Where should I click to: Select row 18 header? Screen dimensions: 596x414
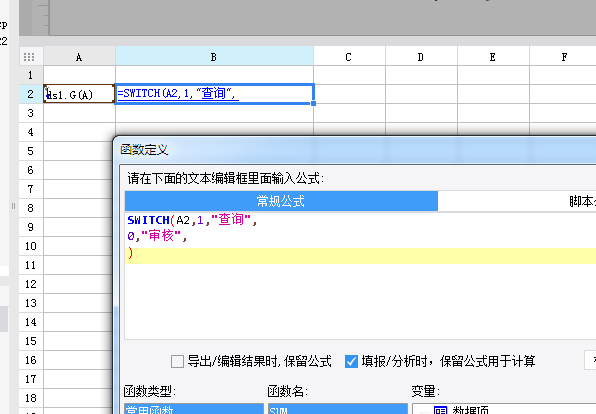point(31,398)
